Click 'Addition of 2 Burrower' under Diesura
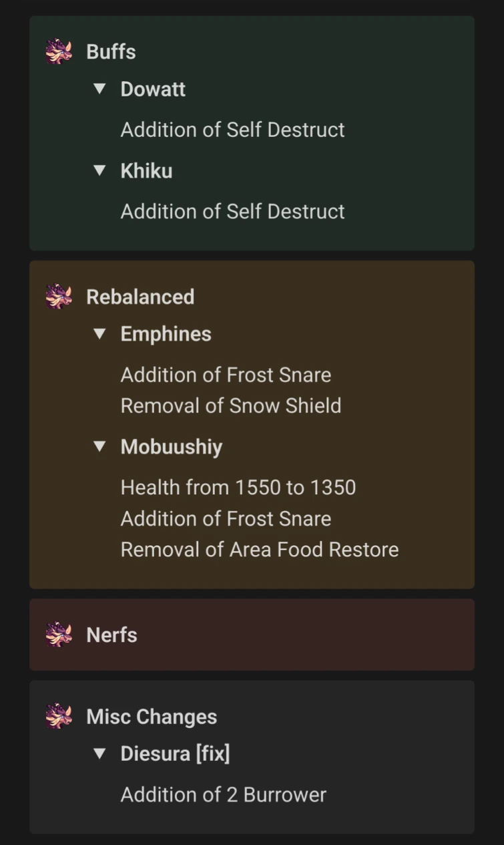 pos(223,794)
